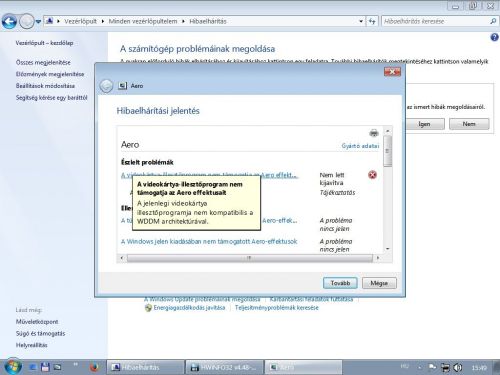Open Helyreállítás sidebar link
Screen dimensions: 500x375
[x=31, y=345]
